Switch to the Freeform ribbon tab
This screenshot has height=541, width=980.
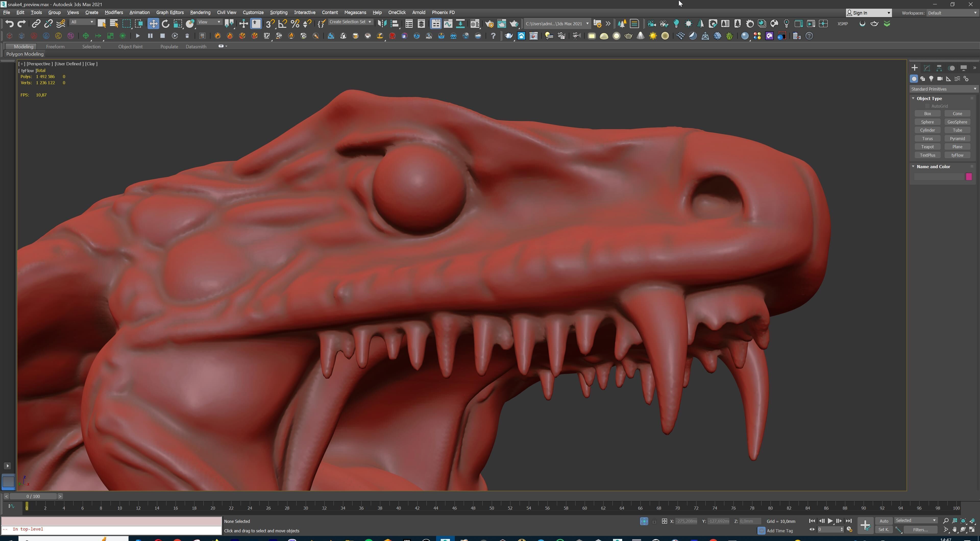[55, 46]
